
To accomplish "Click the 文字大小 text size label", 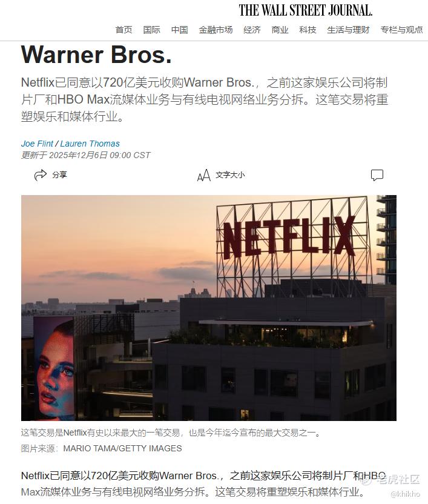I will [x=230, y=175].
